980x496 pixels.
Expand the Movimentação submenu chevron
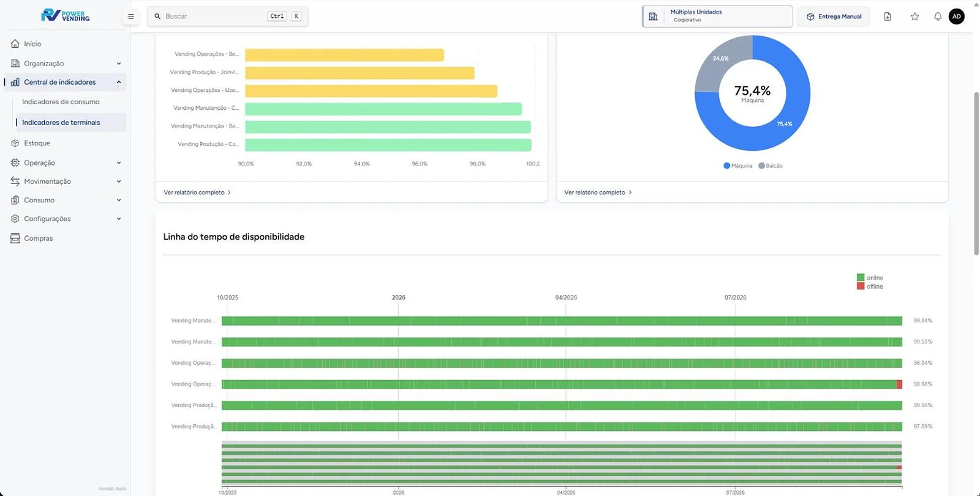click(x=119, y=181)
